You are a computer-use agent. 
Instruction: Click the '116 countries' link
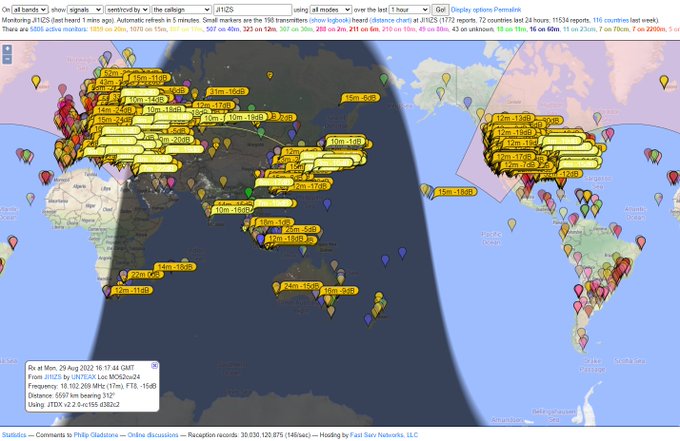click(611, 20)
